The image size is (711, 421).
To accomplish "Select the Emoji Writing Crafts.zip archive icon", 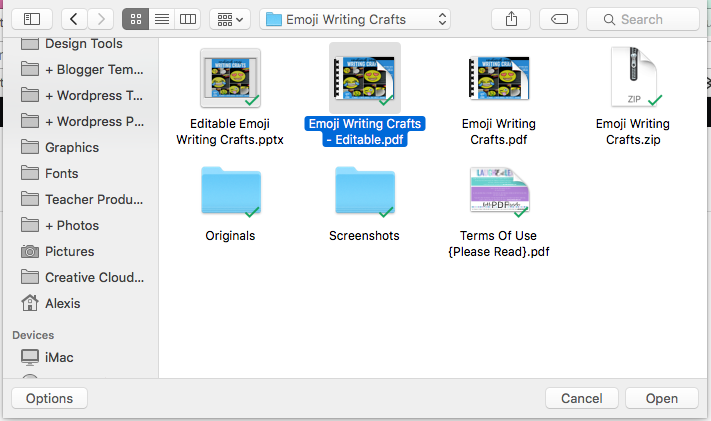I will (632, 78).
